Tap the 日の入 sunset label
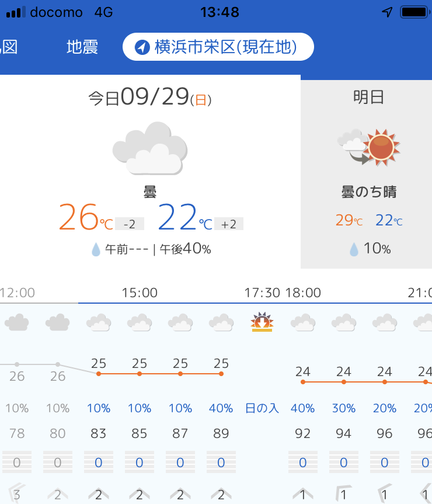432x504 pixels. tap(262, 408)
